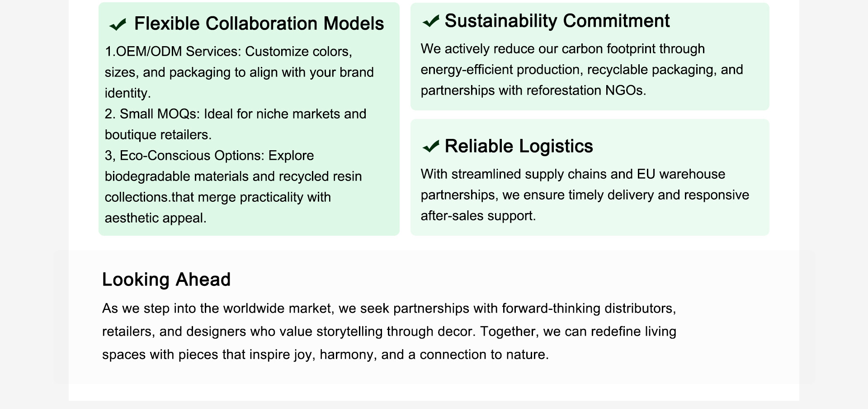Click the checkmark beside Reliable Logistics
The height and width of the screenshot is (409, 868).
point(430,146)
